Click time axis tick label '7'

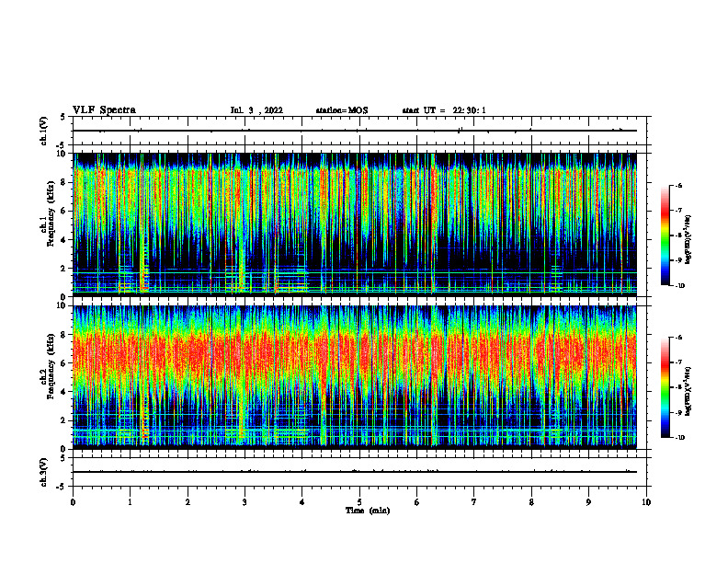click(x=474, y=502)
